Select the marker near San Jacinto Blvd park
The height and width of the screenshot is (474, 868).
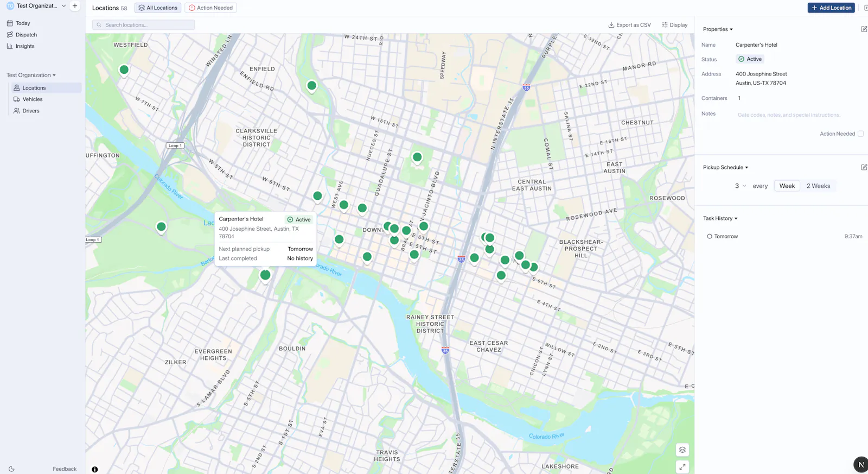(417, 157)
